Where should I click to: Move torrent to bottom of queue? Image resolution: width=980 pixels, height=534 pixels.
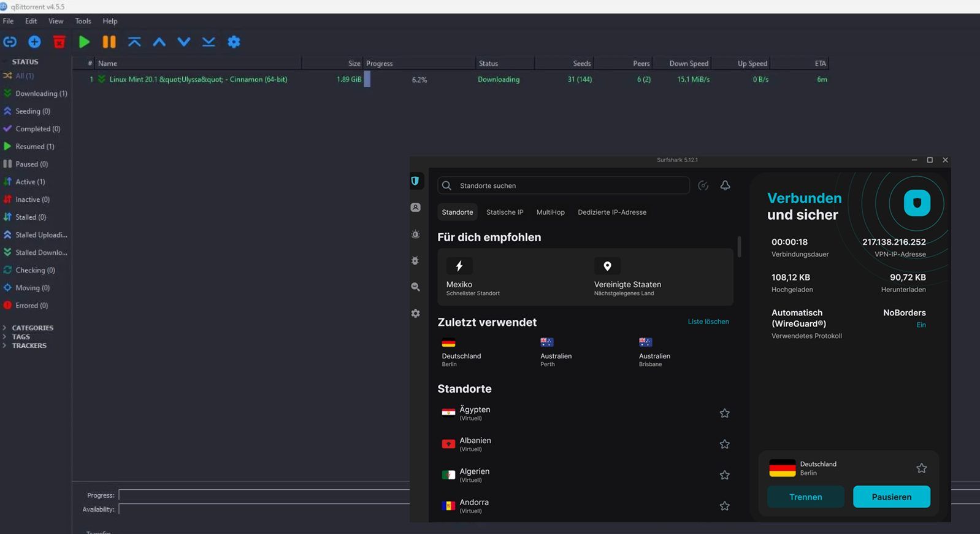pos(209,42)
